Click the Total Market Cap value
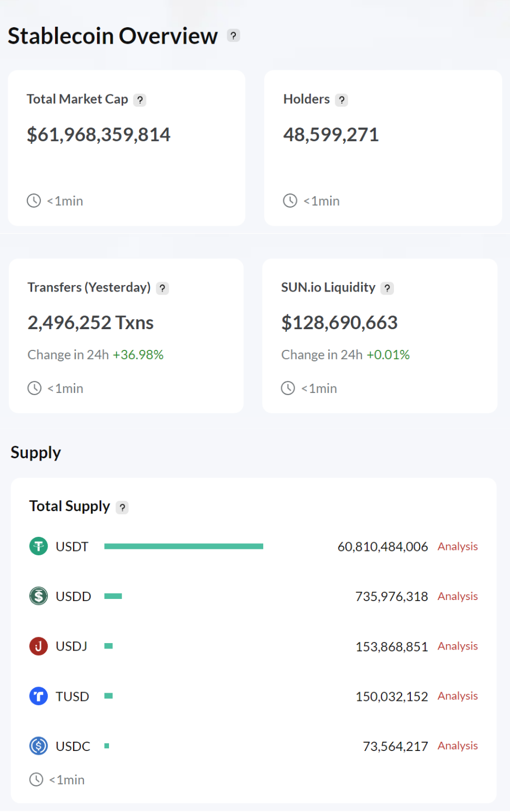The image size is (510, 812). 99,135
